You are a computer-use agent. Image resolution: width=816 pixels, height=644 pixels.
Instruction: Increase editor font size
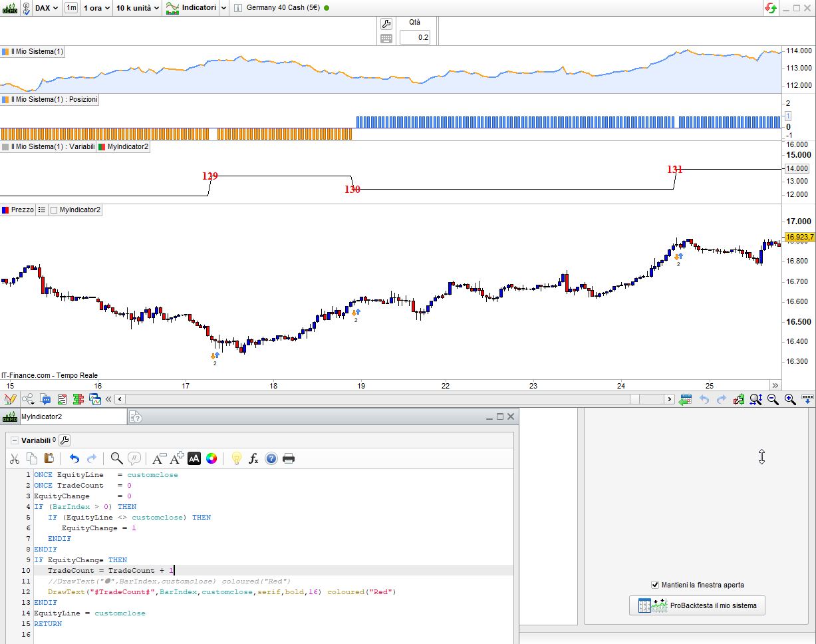pyautogui.click(x=177, y=458)
